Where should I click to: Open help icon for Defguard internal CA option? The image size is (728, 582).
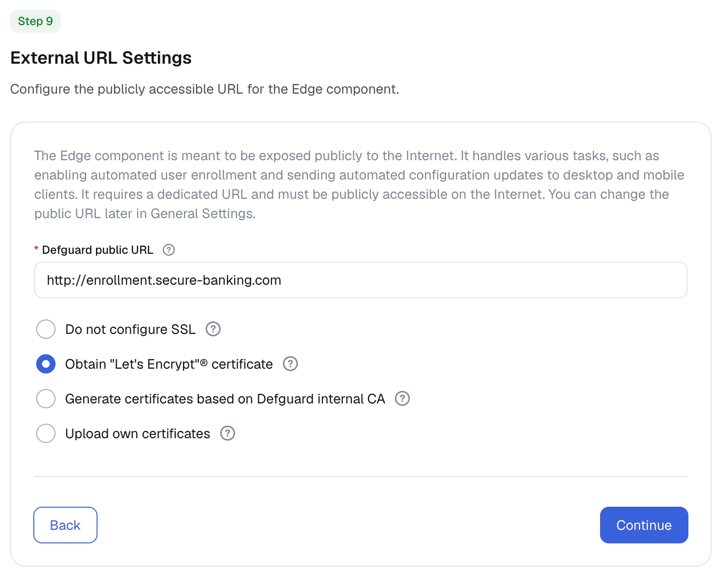click(x=402, y=399)
